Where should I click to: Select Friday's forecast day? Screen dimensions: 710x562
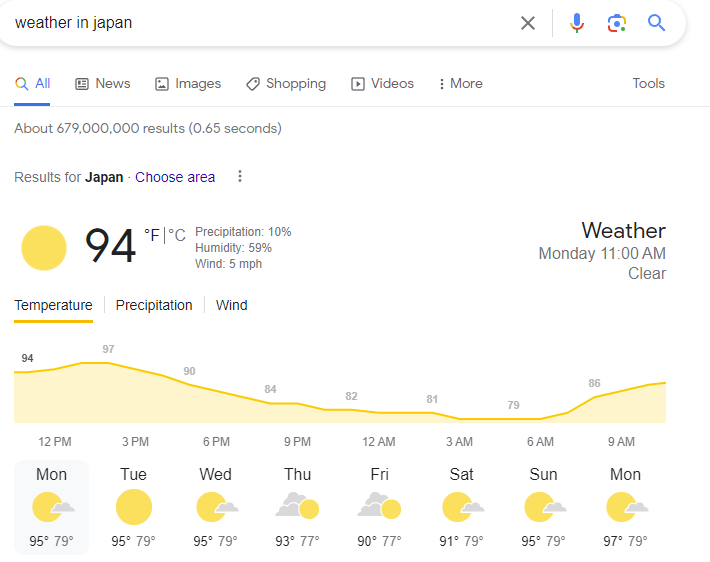pyautogui.click(x=379, y=507)
